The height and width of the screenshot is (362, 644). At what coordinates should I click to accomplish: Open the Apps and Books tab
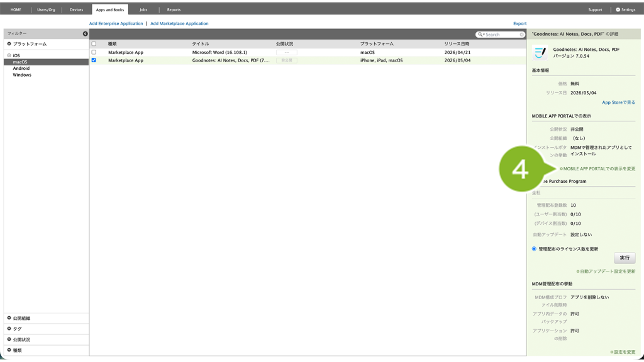coord(109,9)
